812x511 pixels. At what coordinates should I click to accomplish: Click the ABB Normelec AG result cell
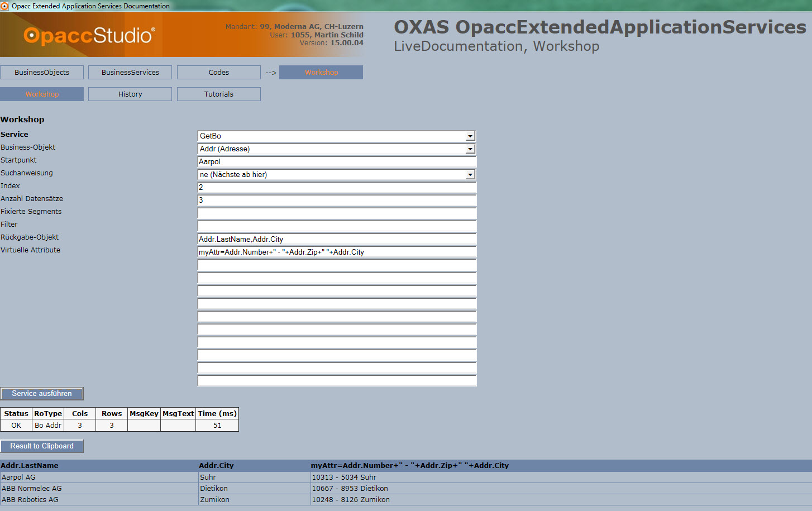[x=99, y=489]
